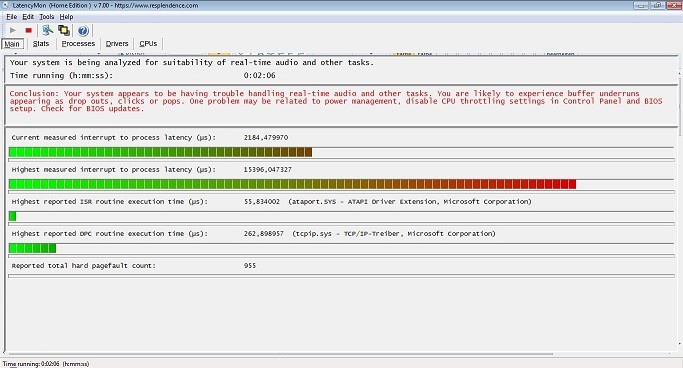The height and width of the screenshot is (368, 683).
Task: Click the ataport.sys ATAPI Driver Extension text
Action: click(x=410, y=202)
